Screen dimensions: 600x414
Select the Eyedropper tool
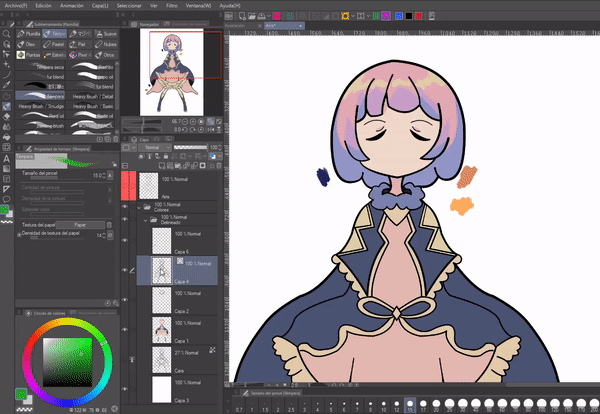[7, 85]
